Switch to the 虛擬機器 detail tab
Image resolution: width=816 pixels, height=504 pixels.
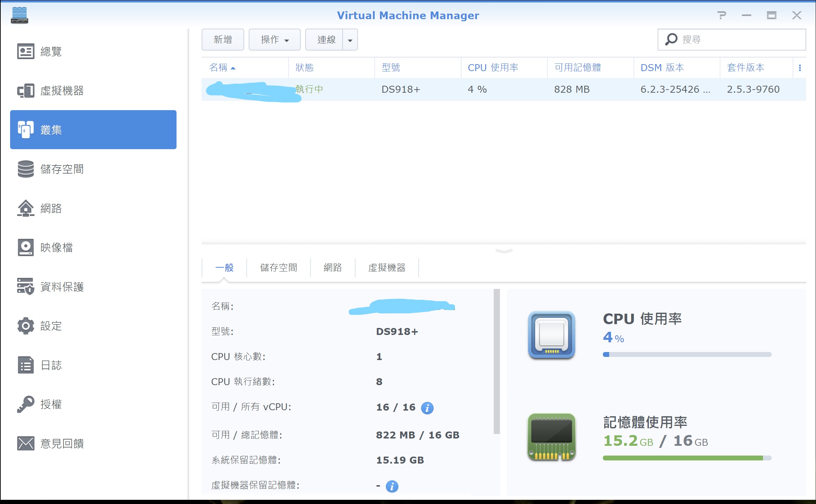387,268
